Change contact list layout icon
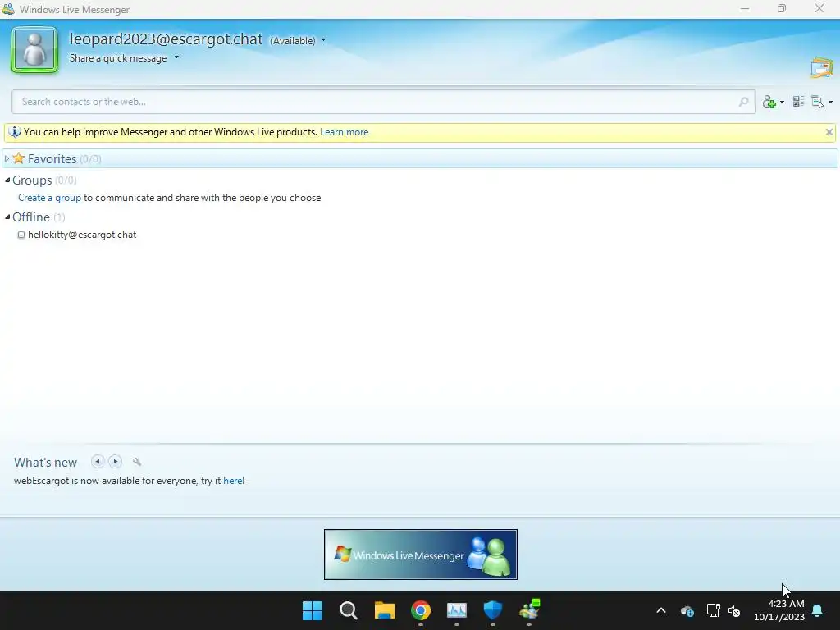The width and height of the screenshot is (840, 630). pyautogui.click(x=798, y=101)
